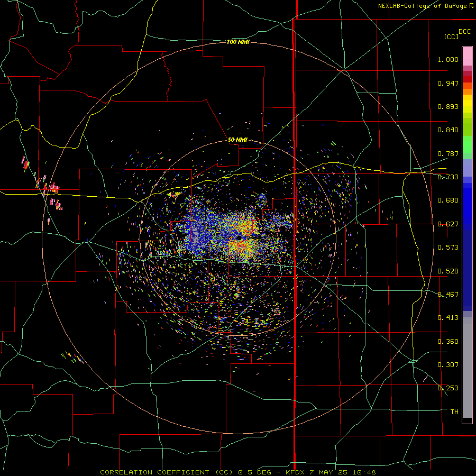Click the 0.893 legend value
This screenshot has width=476, height=476.
[x=448, y=106]
